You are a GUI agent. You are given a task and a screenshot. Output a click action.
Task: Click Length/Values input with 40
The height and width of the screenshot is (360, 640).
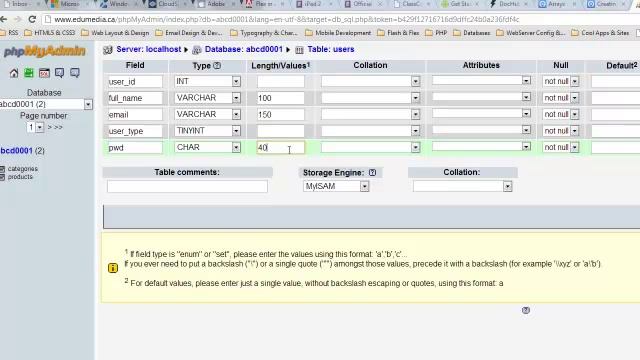pos(281,147)
